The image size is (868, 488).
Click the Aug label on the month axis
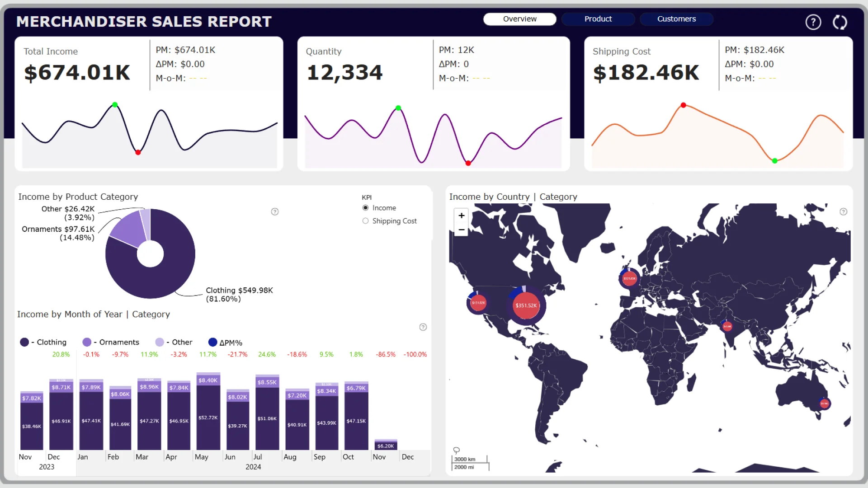coord(290,457)
